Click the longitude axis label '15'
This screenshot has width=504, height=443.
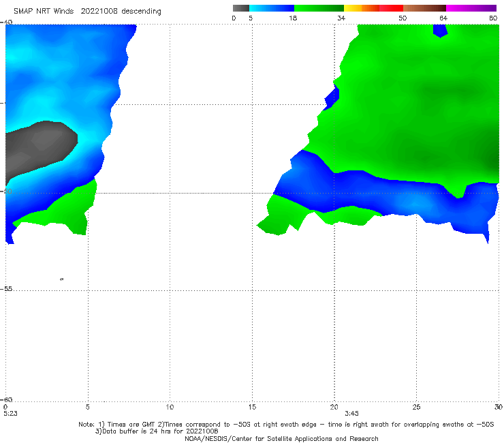pyautogui.click(x=252, y=408)
